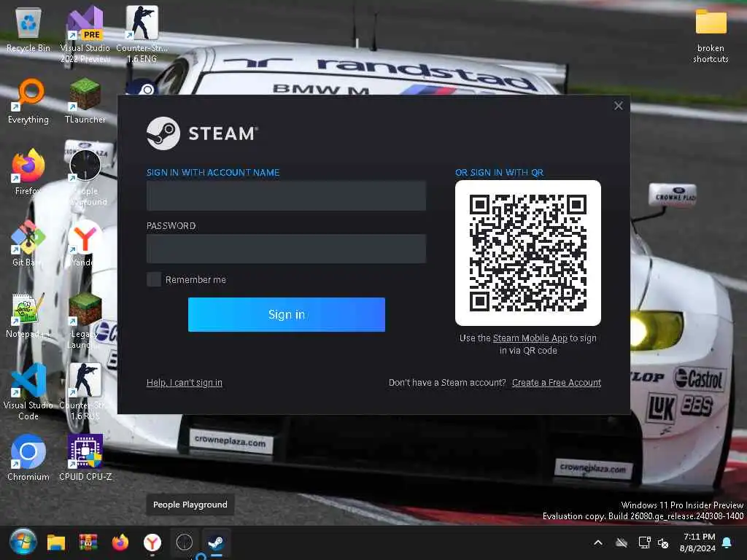Open network status tray icon
Image resolution: width=747 pixels, height=560 pixels.
point(644,542)
